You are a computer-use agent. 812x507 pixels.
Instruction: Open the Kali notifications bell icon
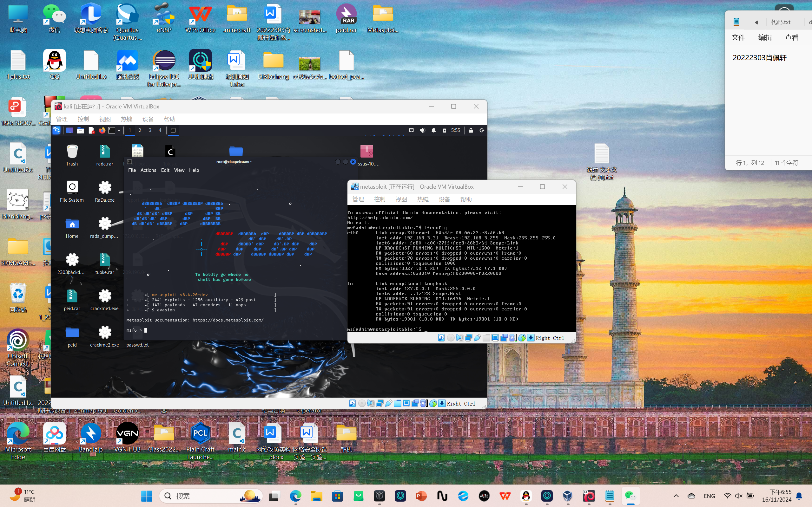[x=433, y=130]
